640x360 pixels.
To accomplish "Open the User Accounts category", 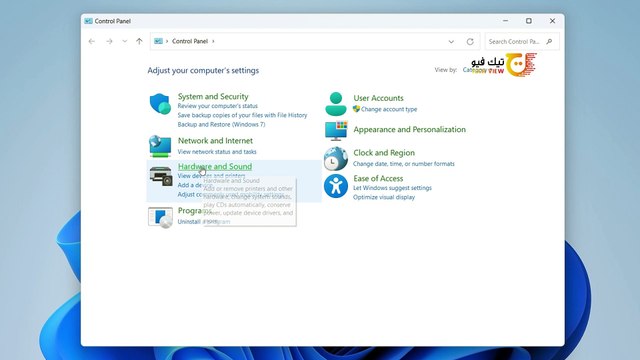I will [378, 98].
